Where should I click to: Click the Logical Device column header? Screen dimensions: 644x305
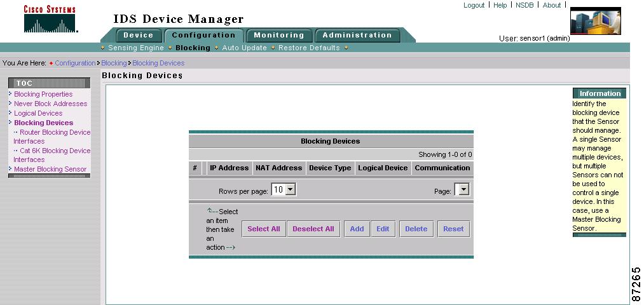(x=383, y=168)
